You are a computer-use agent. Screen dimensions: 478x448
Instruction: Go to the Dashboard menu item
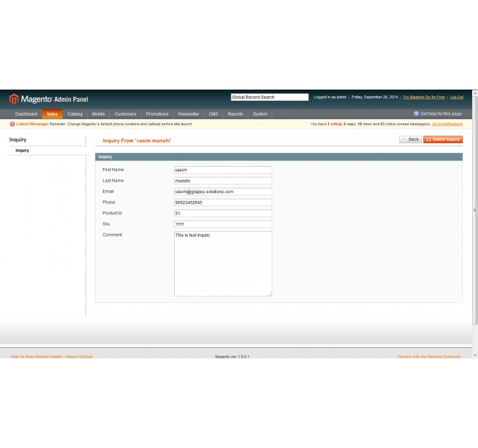[x=26, y=114]
